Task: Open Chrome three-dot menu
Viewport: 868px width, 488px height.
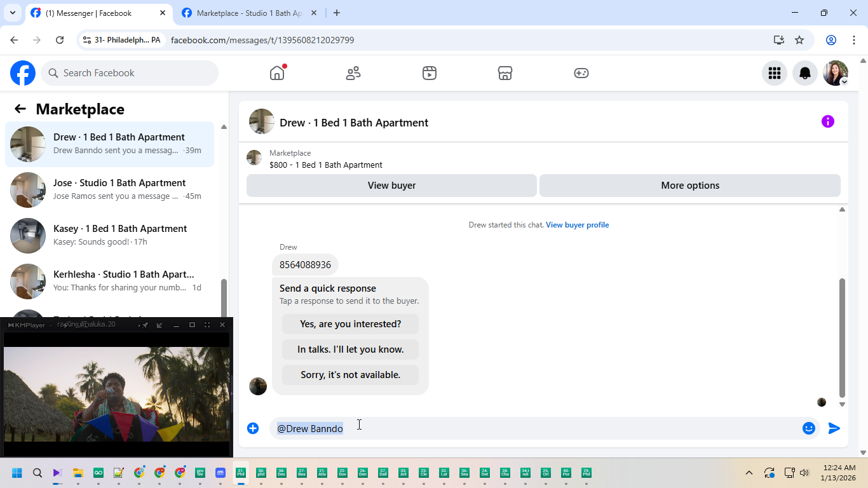Action: click(854, 40)
